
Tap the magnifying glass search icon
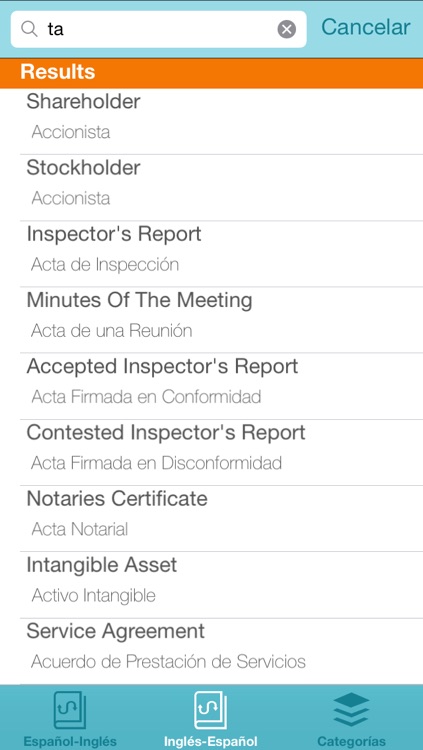point(30,30)
